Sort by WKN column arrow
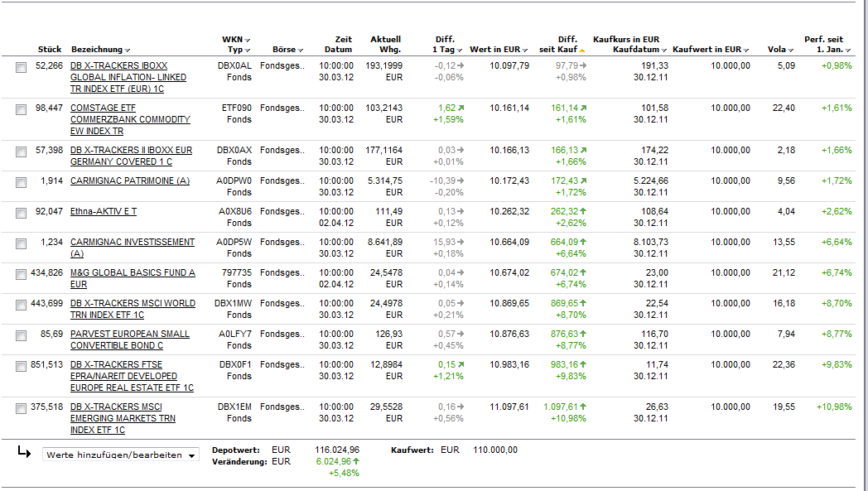868x491 pixels. pos(248,41)
